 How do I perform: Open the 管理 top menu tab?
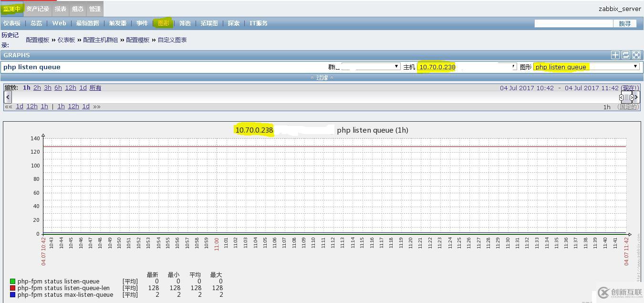click(95, 9)
